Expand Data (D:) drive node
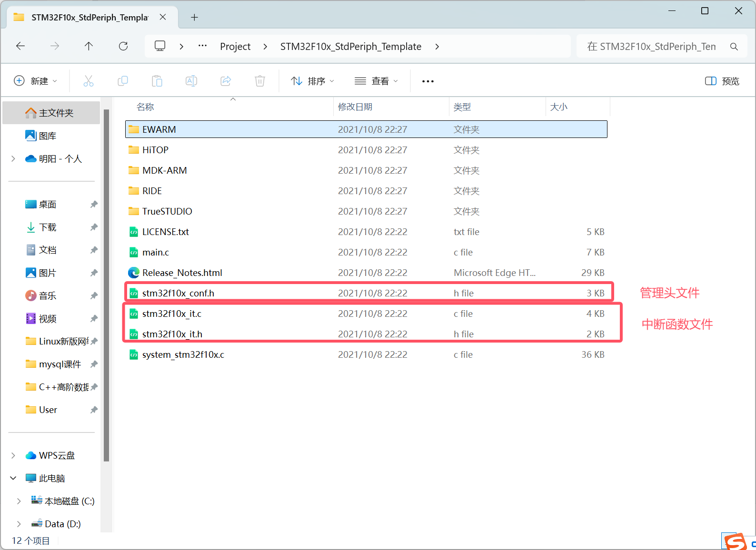Viewport: 756px width, 550px height. [19, 524]
